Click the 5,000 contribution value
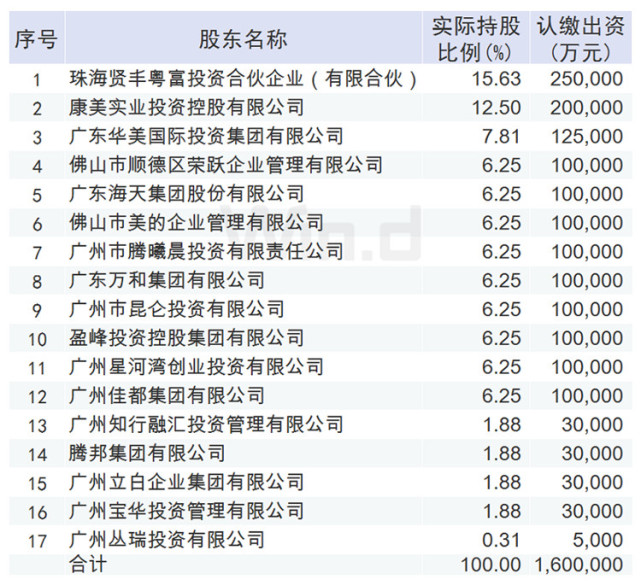 point(598,540)
